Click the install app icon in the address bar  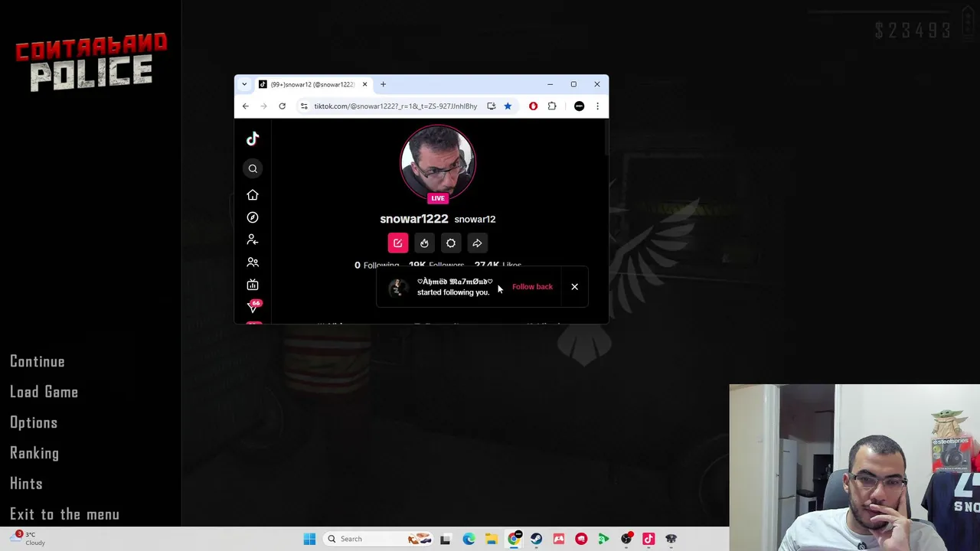[x=491, y=106]
